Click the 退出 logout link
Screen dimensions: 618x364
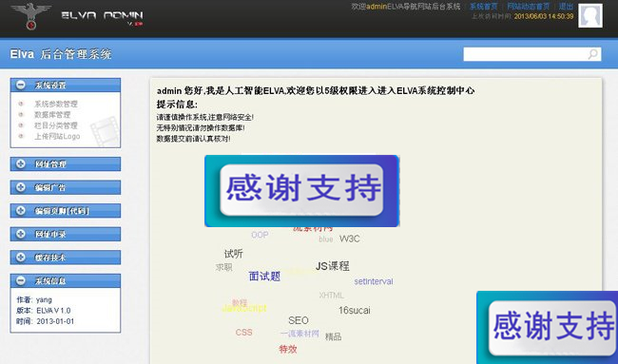(x=566, y=7)
